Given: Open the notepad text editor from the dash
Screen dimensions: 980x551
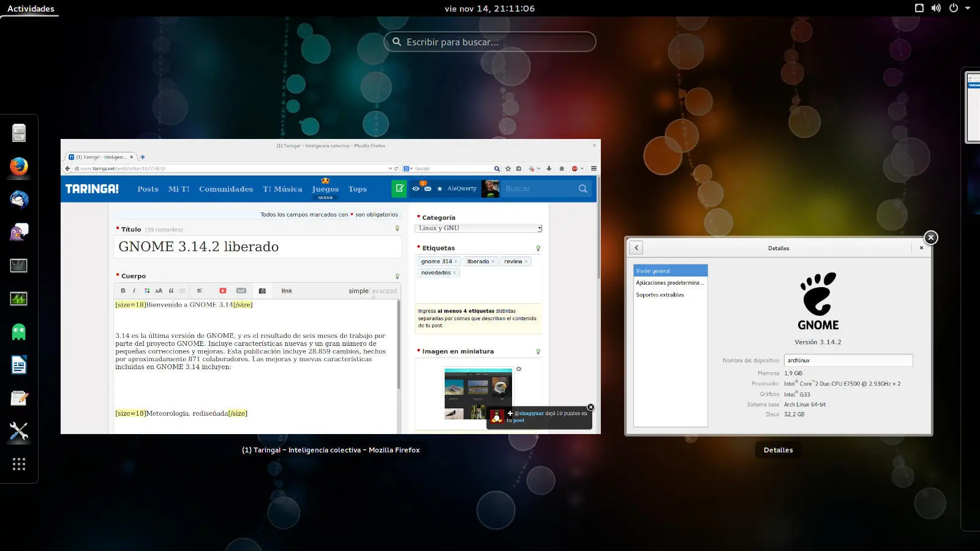Looking at the screenshot, I should click(x=19, y=398).
